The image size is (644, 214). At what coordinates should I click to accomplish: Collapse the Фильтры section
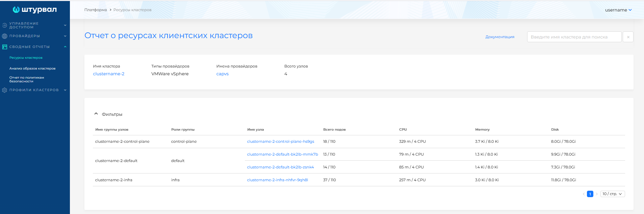point(96,114)
